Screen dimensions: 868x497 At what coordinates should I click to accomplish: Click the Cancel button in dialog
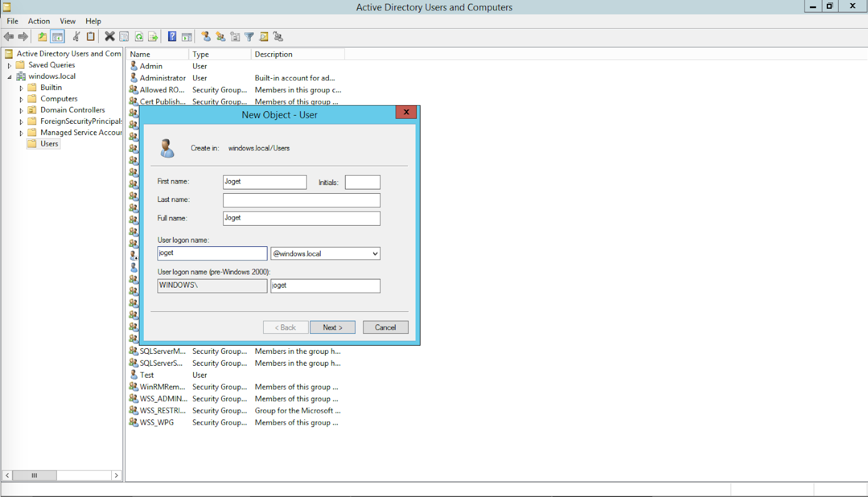coord(386,327)
